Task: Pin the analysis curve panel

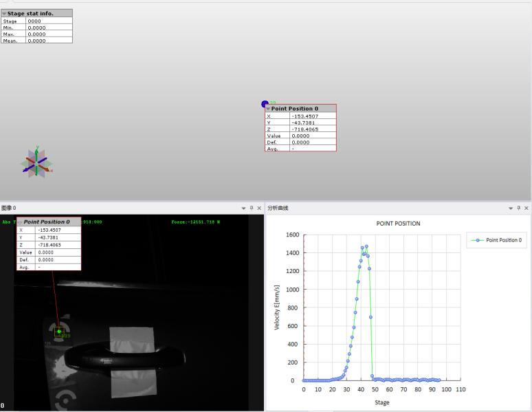Action: coord(519,208)
